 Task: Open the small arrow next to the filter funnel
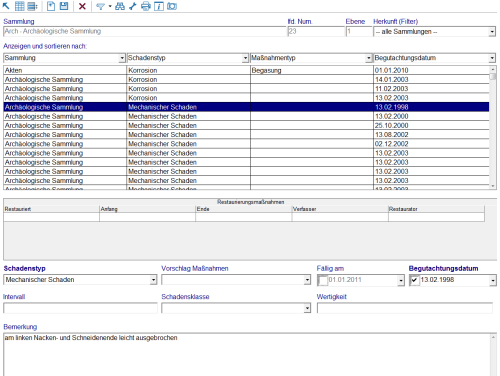tap(110, 6)
